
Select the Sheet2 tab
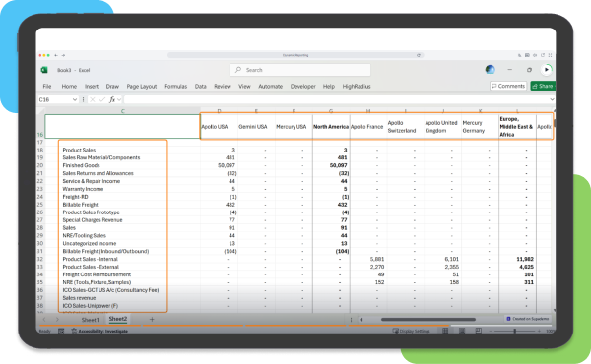pos(118,319)
